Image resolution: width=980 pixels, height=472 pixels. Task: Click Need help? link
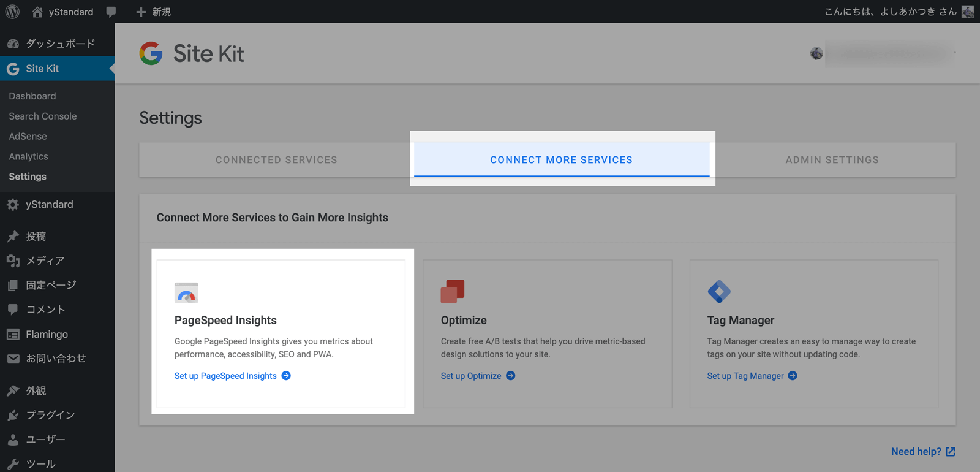[x=916, y=452]
